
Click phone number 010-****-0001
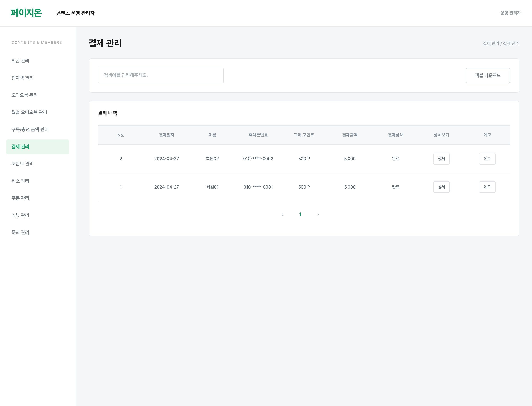[258, 187]
